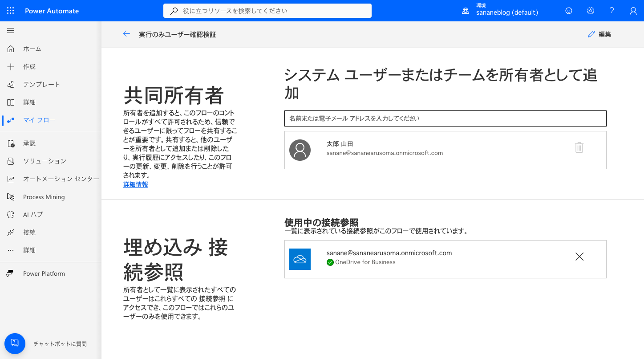Click the オートメーション センター chart icon
The image size is (644, 359).
11,179
